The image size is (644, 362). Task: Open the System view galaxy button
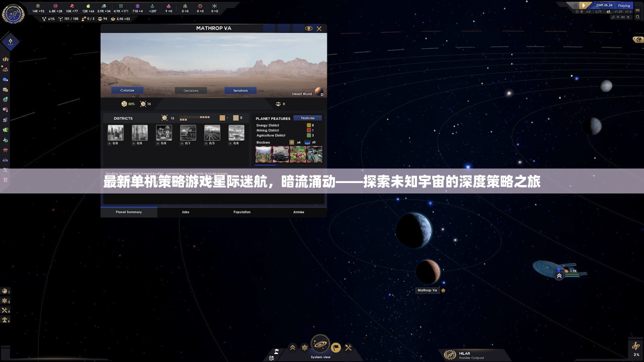320,344
